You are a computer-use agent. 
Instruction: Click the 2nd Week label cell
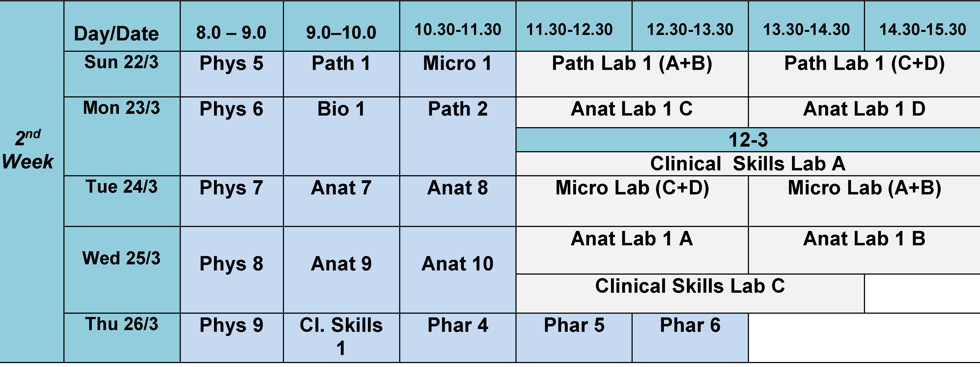pos(28,150)
